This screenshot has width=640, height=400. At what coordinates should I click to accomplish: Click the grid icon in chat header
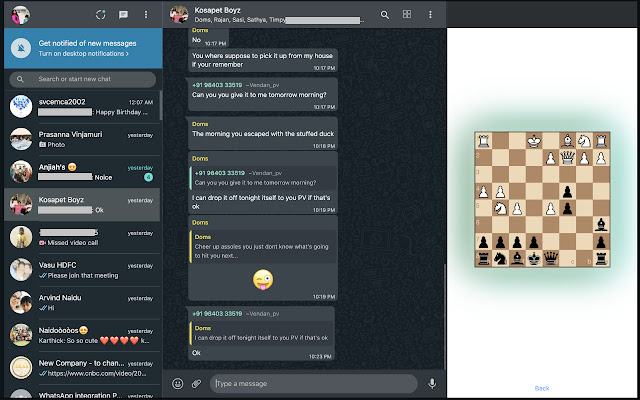coord(407,14)
